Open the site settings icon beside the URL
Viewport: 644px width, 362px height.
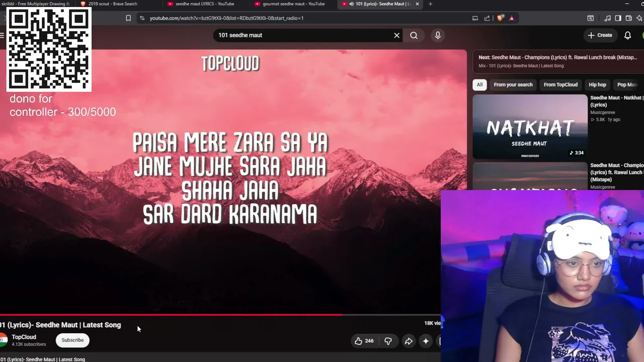point(142,18)
